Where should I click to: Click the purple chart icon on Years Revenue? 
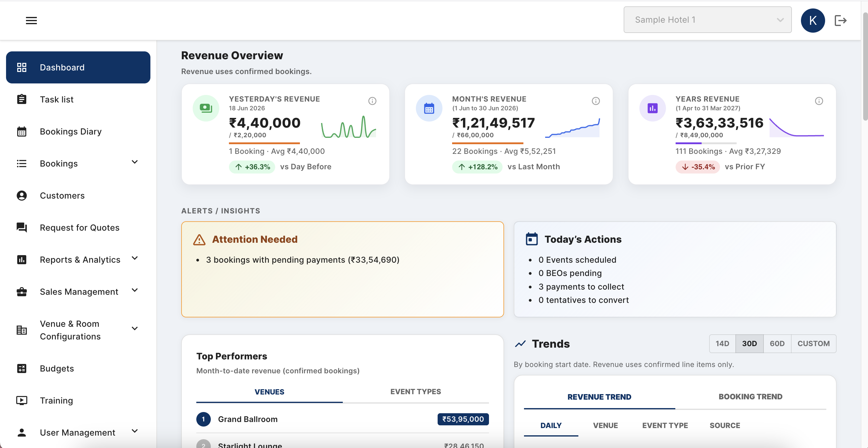pyautogui.click(x=652, y=108)
